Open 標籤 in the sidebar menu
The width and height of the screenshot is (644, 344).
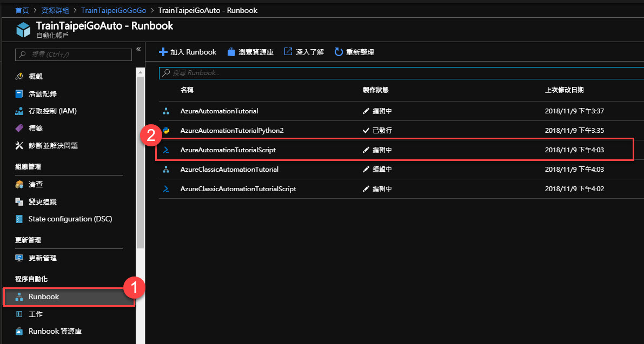click(36, 129)
